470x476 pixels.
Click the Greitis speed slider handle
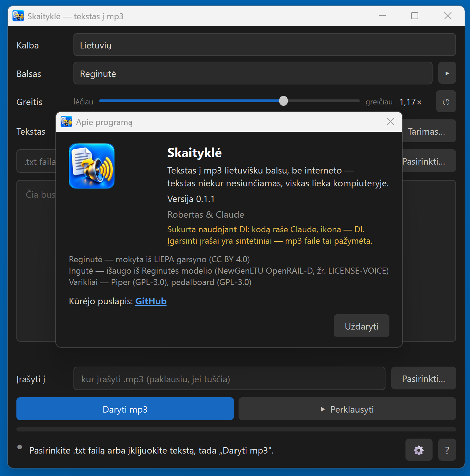click(283, 101)
